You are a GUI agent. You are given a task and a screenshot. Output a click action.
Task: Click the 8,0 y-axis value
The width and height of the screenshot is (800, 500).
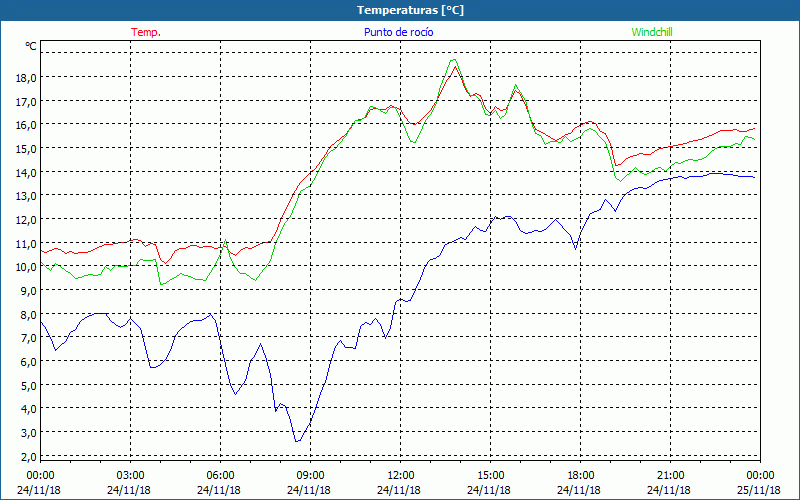[29, 314]
